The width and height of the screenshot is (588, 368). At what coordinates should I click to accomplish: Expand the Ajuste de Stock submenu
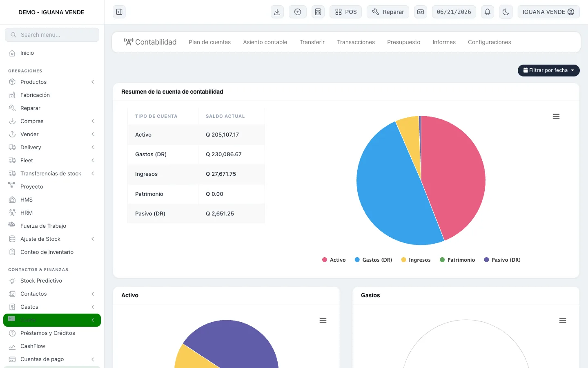tap(93, 239)
